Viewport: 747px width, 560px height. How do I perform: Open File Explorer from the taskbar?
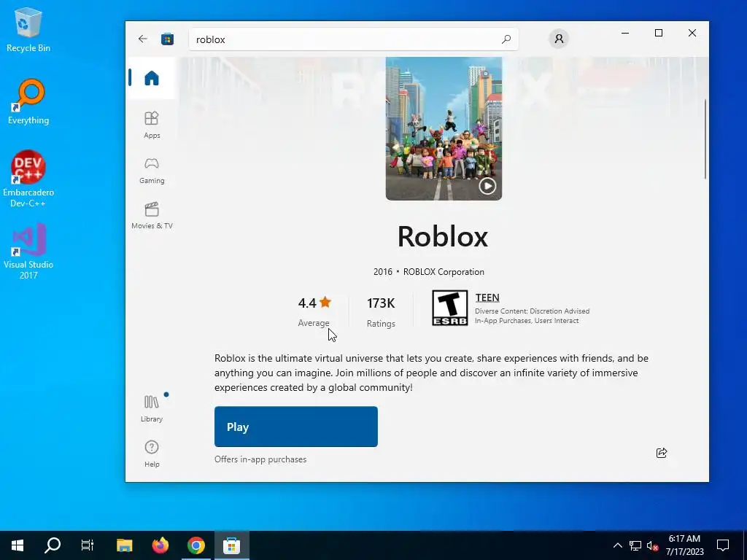[x=124, y=545]
